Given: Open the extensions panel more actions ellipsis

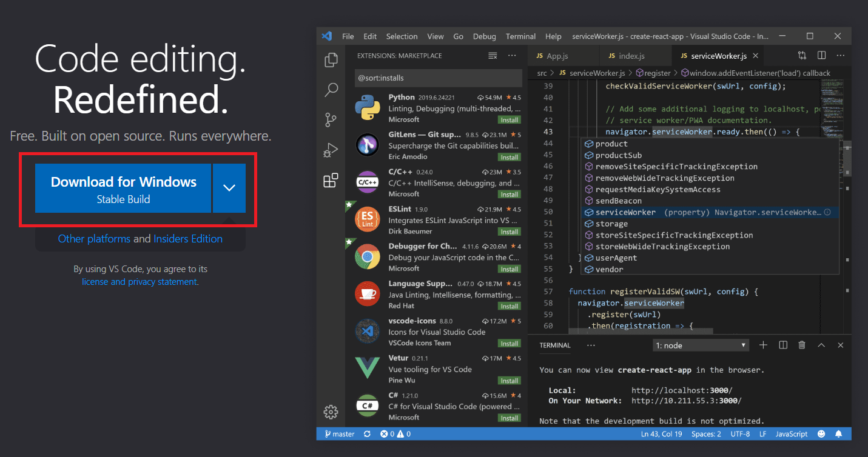Looking at the screenshot, I should pos(512,56).
